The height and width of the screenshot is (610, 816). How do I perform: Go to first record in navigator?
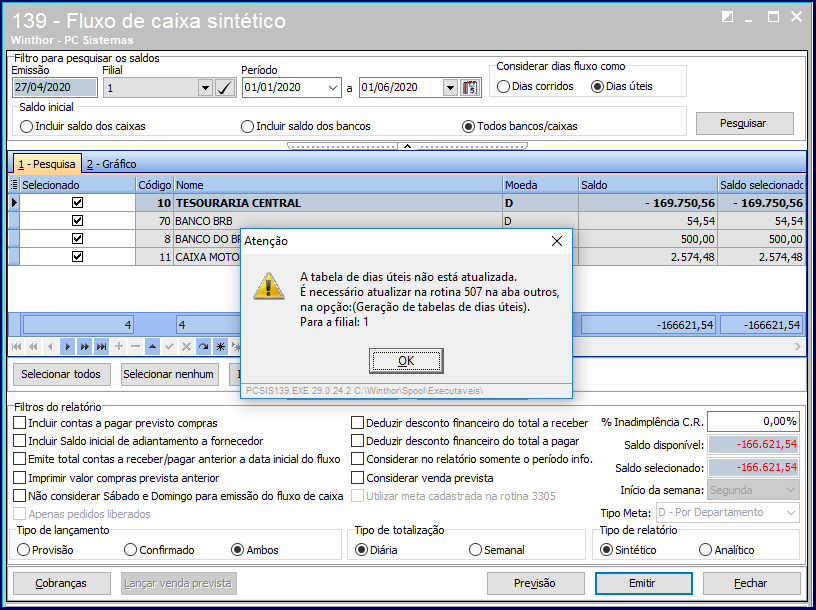pyautogui.click(x=16, y=347)
